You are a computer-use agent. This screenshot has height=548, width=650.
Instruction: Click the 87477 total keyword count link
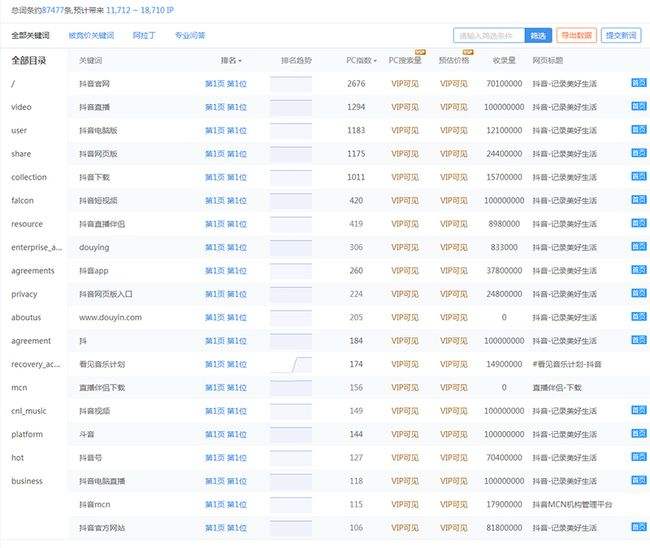click(x=53, y=10)
